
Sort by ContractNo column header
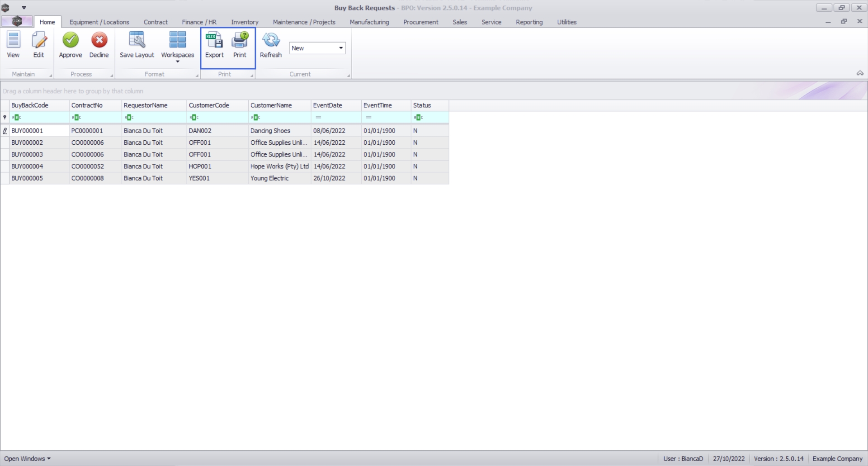pos(95,105)
